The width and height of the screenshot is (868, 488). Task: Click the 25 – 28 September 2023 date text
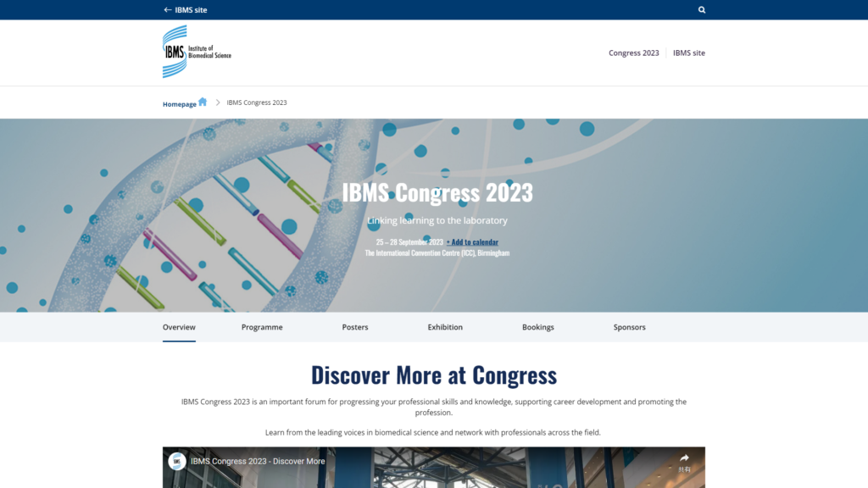[409, 241]
